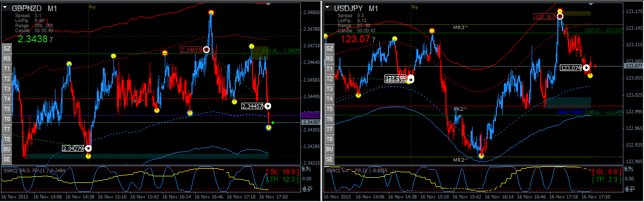Click 2.34850 on GBPNZD price axis

pyautogui.click(x=312, y=12)
